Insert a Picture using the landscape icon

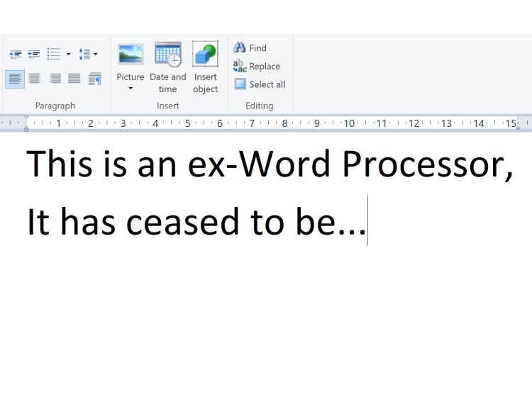click(131, 55)
